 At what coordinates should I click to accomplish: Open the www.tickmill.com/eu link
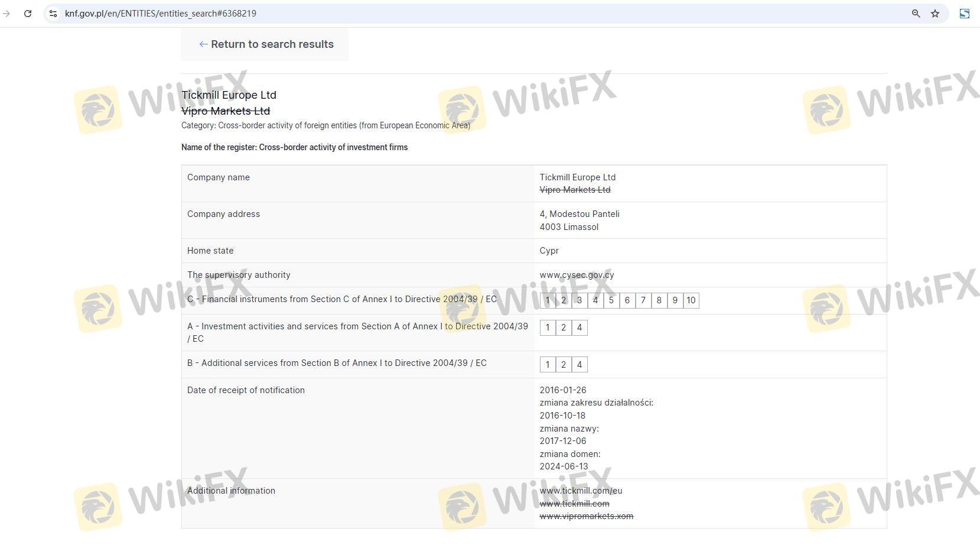(581, 491)
